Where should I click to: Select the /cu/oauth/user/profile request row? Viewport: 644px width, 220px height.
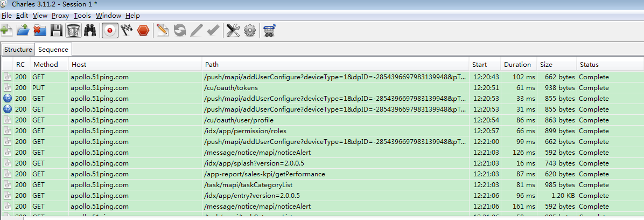(322, 120)
